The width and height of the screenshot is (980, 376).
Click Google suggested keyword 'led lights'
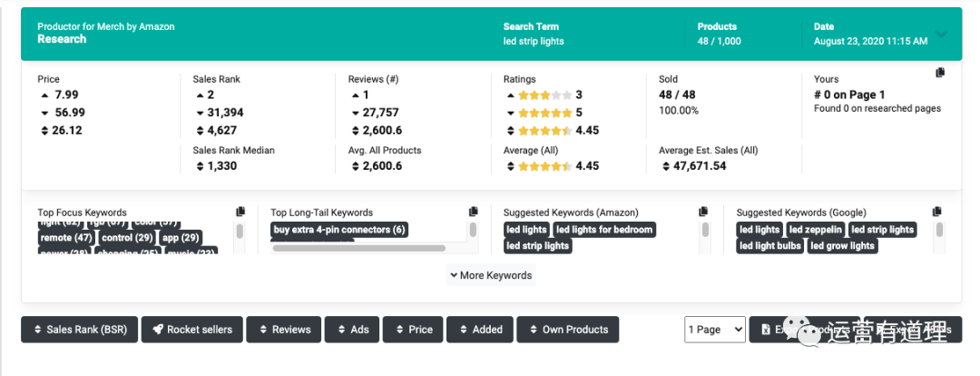759,230
